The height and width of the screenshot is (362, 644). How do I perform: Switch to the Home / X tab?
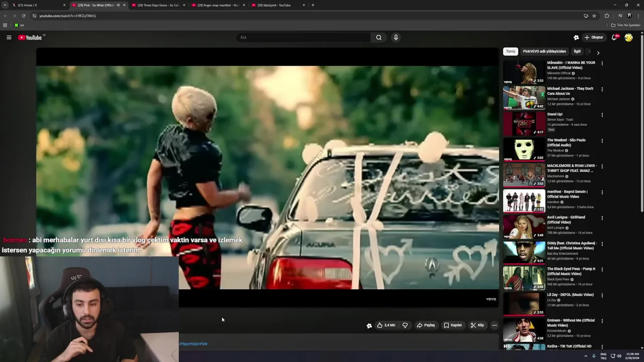point(38,5)
